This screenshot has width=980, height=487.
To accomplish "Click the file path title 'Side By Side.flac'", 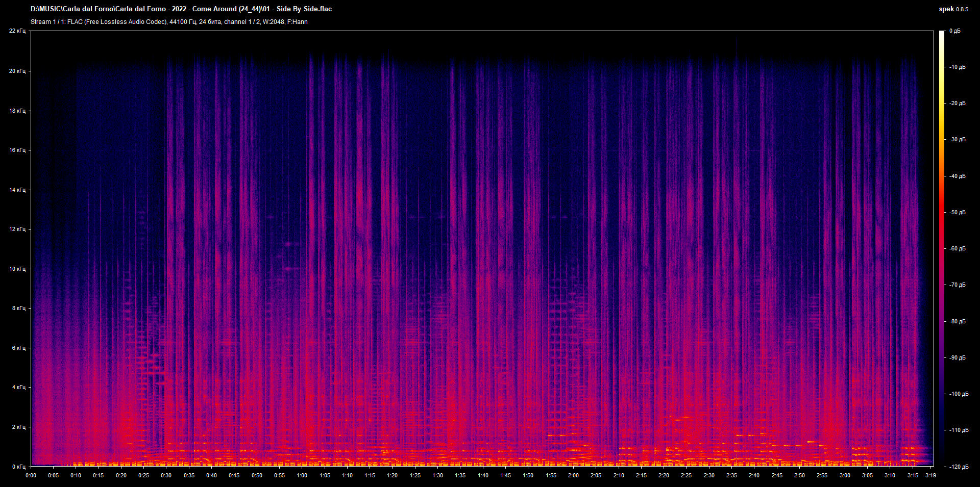I will 181,9.
